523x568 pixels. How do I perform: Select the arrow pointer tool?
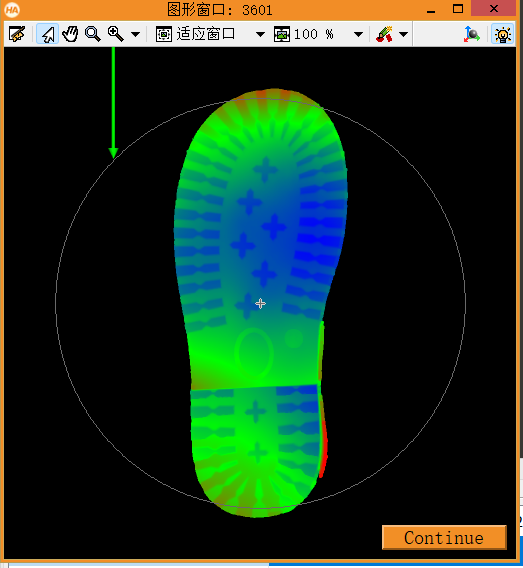(47, 34)
